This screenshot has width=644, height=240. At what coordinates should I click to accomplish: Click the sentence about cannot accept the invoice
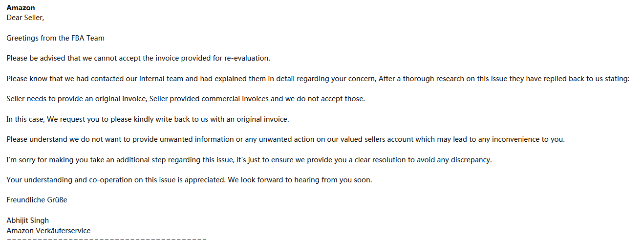coord(138,58)
